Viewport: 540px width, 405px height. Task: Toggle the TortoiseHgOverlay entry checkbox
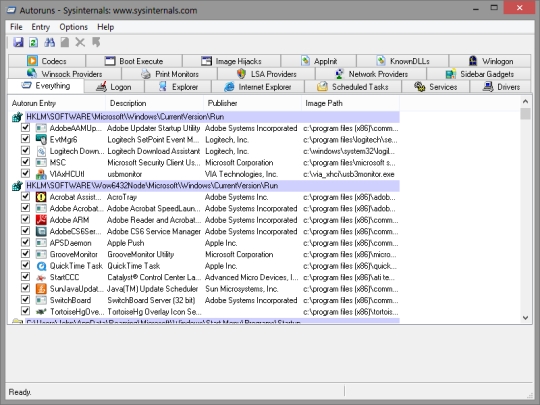pyautogui.click(x=25, y=311)
